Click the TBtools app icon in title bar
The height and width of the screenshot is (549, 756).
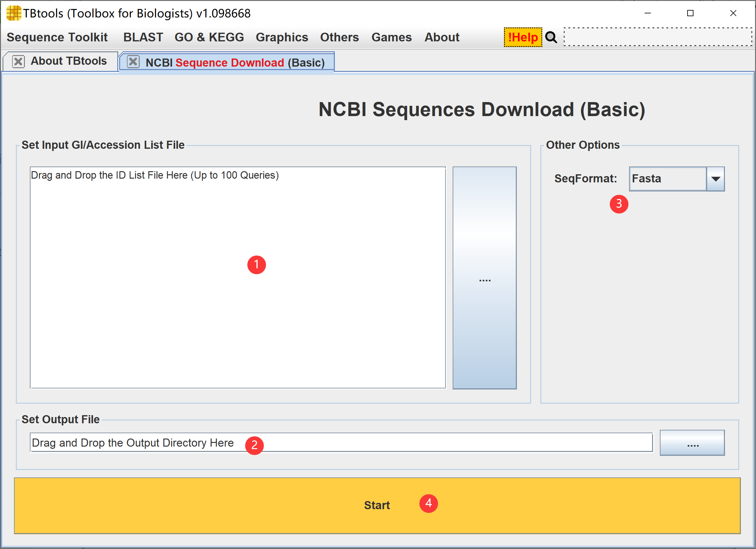pyautogui.click(x=14, y=13)
